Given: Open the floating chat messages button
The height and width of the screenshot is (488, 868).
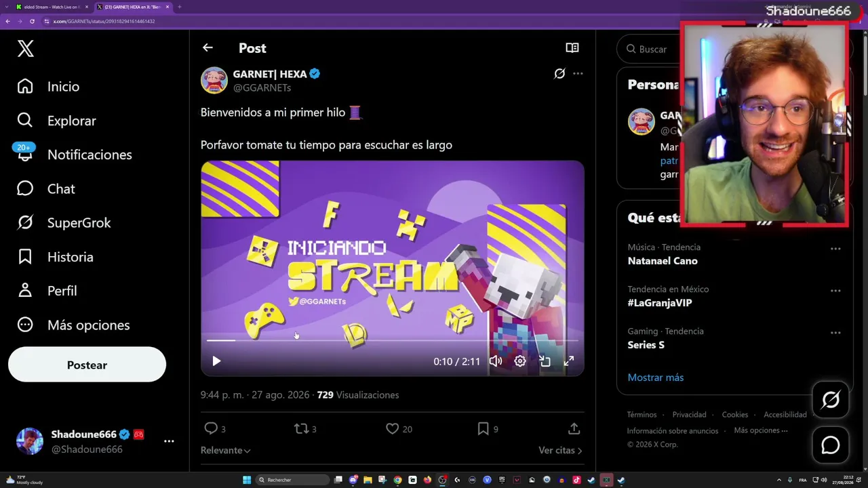Looking at the screenshot, I should tap(831, 445).
